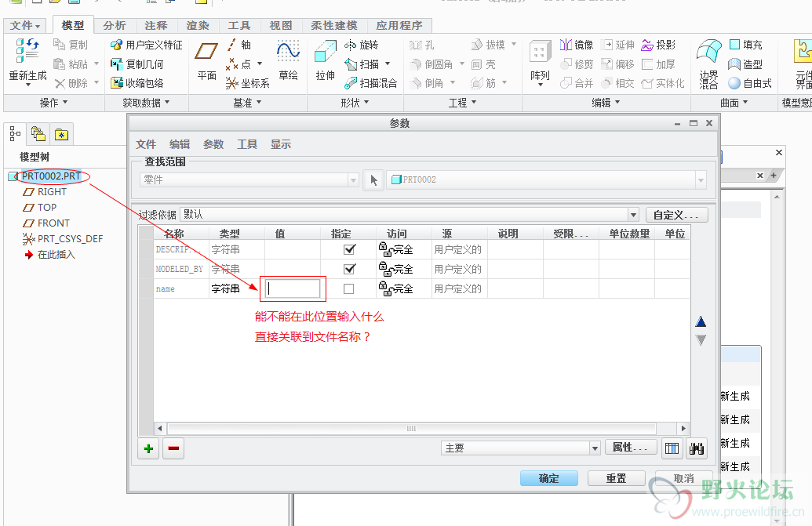Expand the 形状 group dropdown
Viewport: 812px width, 526px height.
355,103
